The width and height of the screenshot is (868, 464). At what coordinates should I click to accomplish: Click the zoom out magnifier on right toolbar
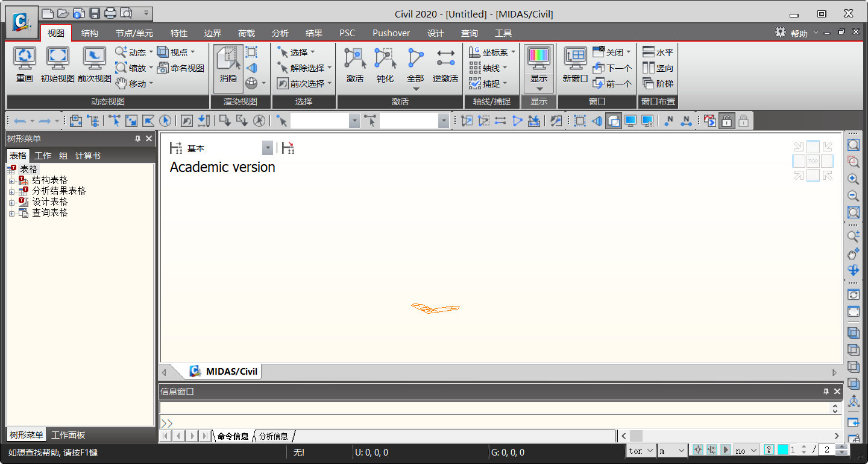coord(854,195)
